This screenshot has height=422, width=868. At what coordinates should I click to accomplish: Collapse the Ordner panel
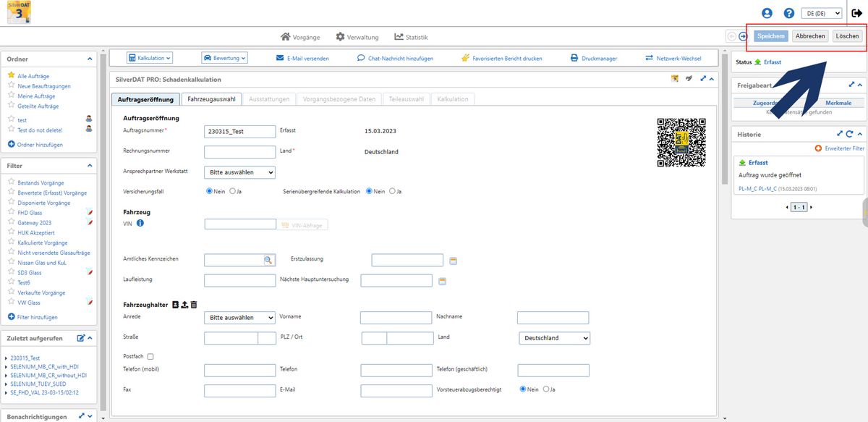[90, 59]
